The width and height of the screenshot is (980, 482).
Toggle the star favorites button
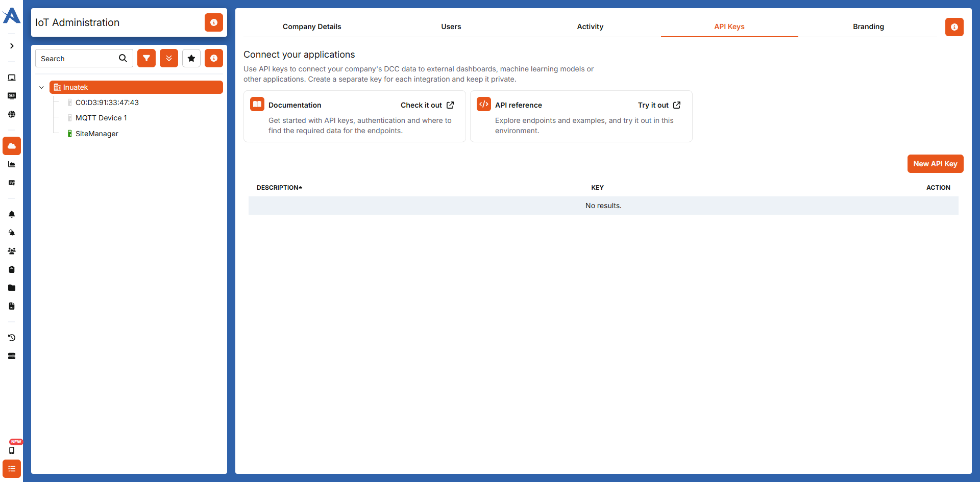(191, 58)
